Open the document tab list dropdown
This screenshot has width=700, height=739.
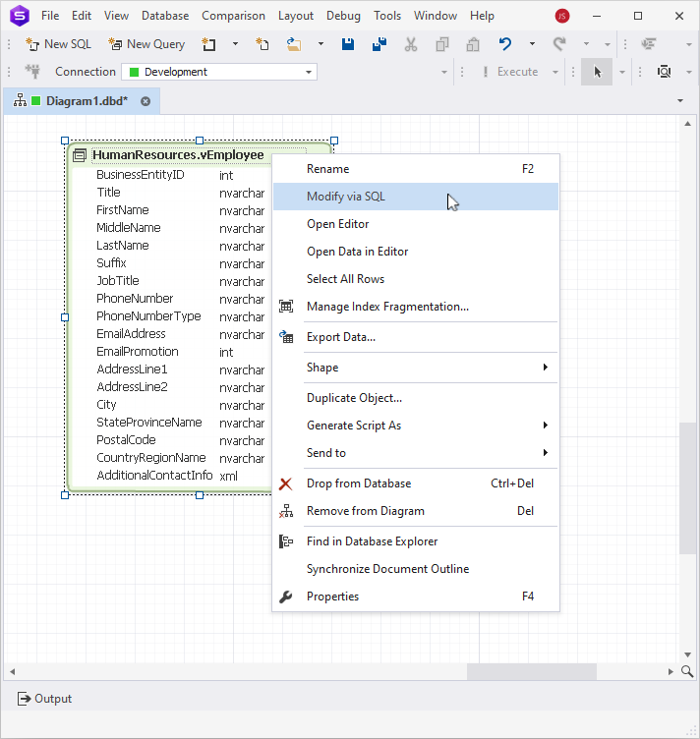(680, 101)
